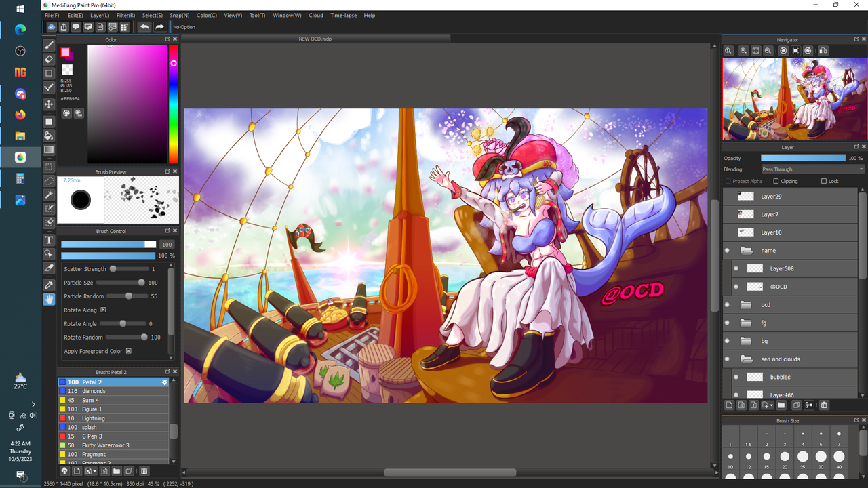Toggle the Apply Foreground Color checkbox

[128, 351]
